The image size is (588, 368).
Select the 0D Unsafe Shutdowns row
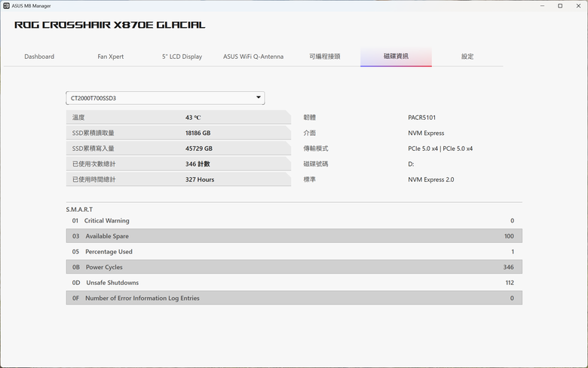click(x=294, y=283)
